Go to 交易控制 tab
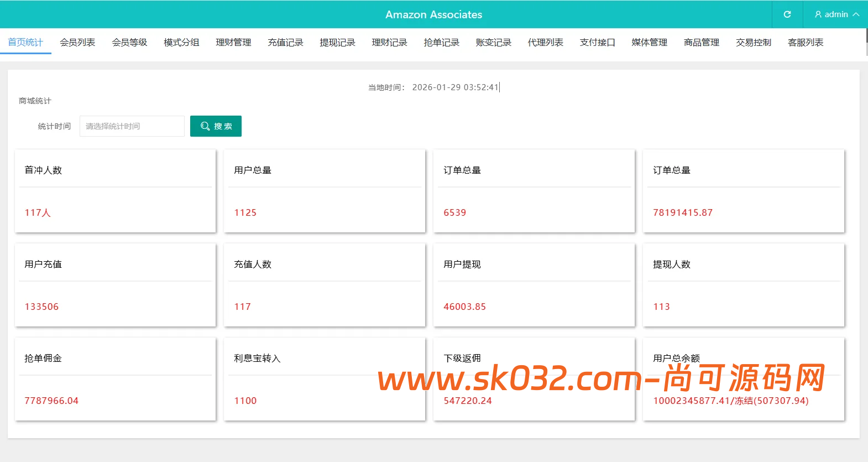This screenshot has width=868, height=462. [x=753, y=42]
